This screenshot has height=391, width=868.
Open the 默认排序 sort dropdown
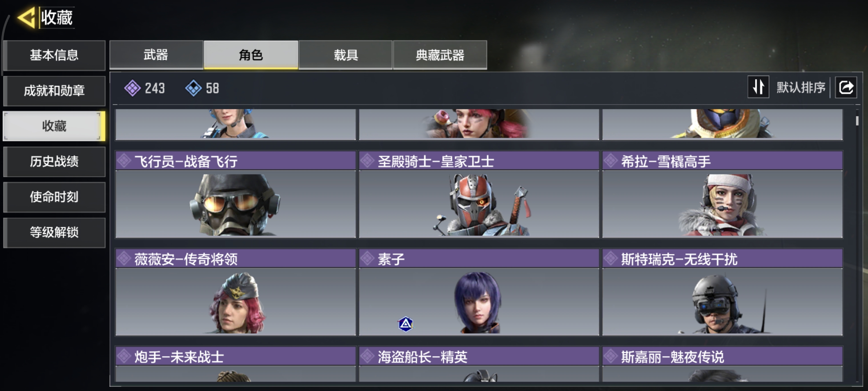pyautogui.click(x=800, y=87)
